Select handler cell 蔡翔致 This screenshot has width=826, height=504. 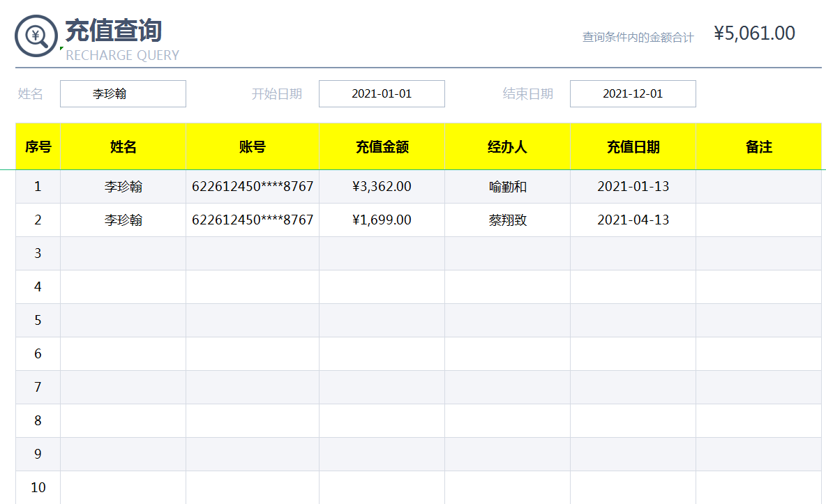pos(507,220)
